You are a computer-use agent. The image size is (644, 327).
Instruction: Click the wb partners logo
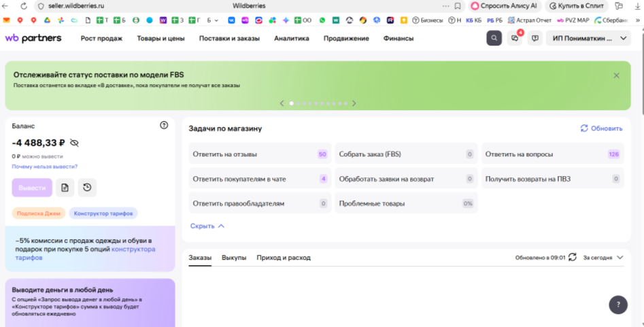(33, 38)
